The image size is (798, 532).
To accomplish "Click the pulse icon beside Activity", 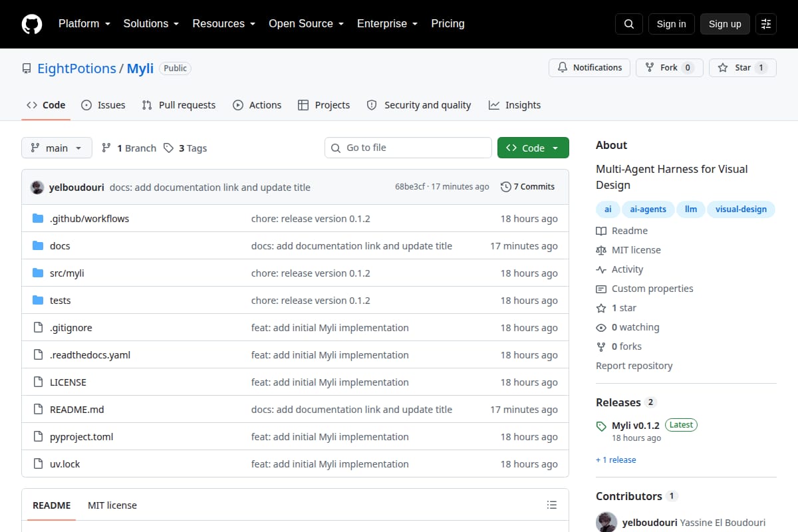I will click(x=601, y=269).
